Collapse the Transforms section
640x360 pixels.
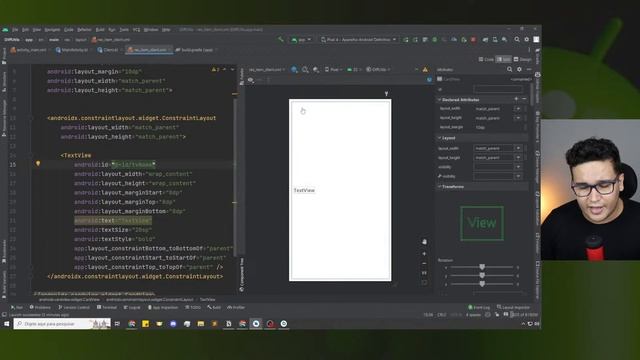point(440,187)
